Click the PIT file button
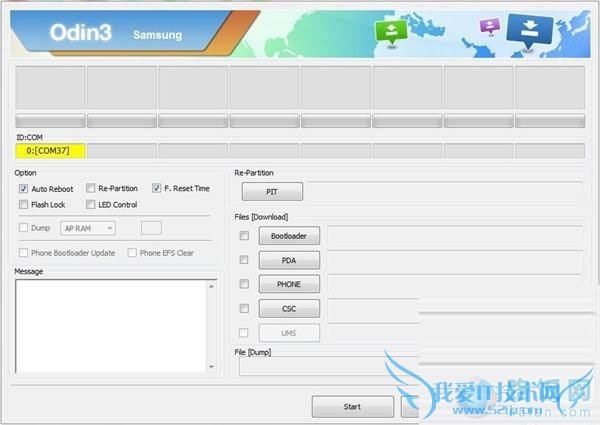Screen dimensions: 600x425 (x=272, y=191)
